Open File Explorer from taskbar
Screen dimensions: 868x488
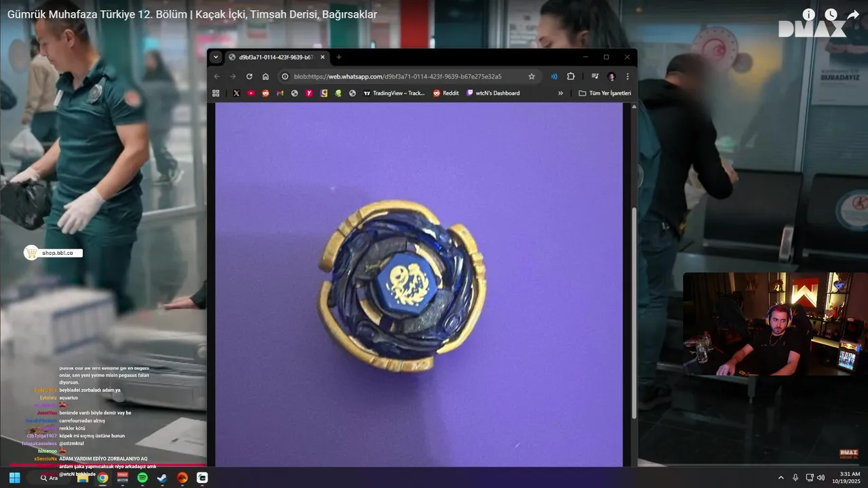pyautogui.click(x=83, y=478)
